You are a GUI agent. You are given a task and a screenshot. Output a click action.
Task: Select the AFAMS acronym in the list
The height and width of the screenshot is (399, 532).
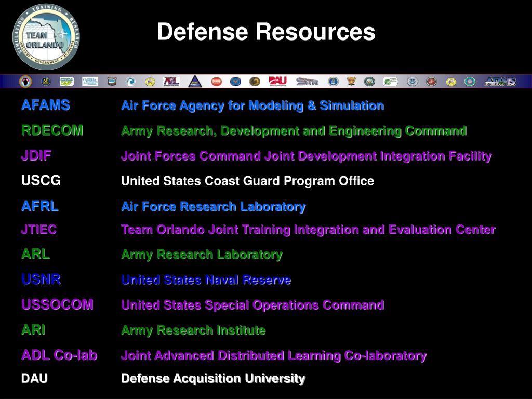point(46,105)
